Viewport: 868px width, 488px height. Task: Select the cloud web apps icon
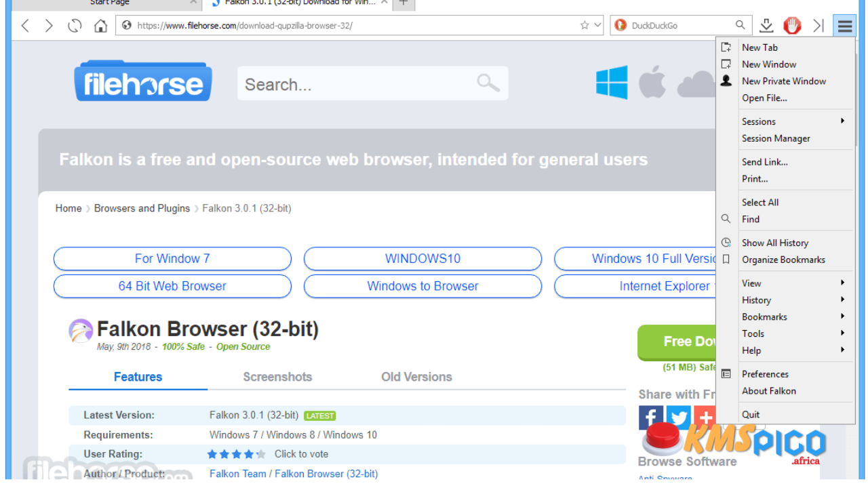click(696, 84)
